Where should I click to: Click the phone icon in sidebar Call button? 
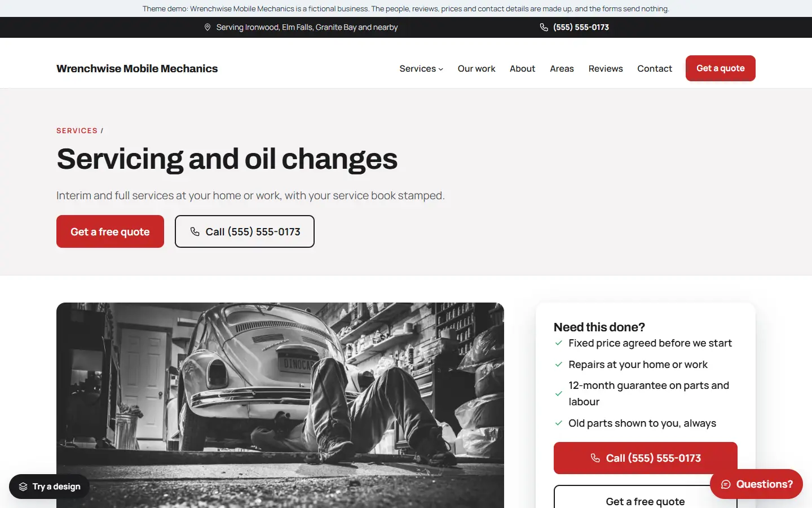[595, 458]
